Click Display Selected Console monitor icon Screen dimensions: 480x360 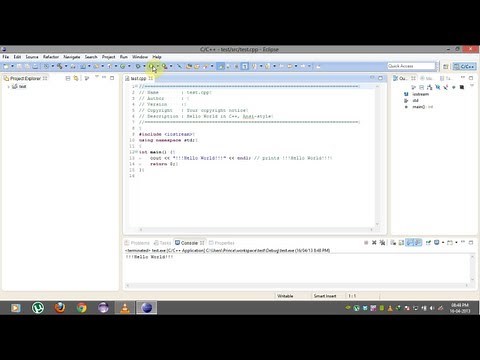436,243
